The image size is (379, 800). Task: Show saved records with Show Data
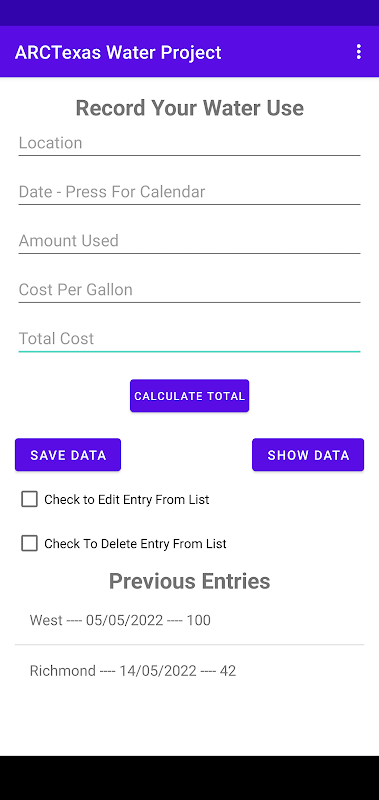(x=308, y=455)
